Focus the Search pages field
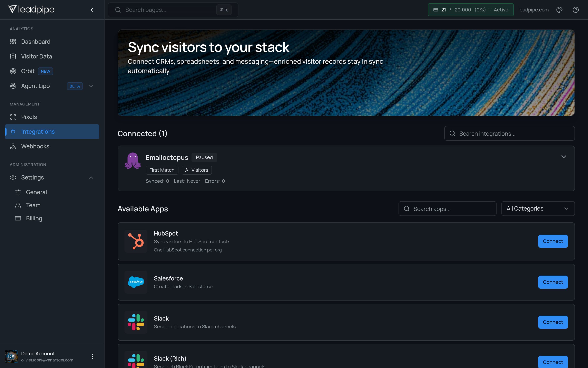The width and height of the screenshot is (588, 368). click(173, 10)
